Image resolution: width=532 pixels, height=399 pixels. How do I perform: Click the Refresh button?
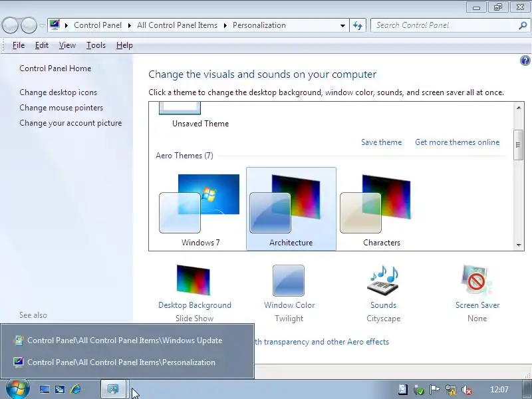[x=358, y=25]
